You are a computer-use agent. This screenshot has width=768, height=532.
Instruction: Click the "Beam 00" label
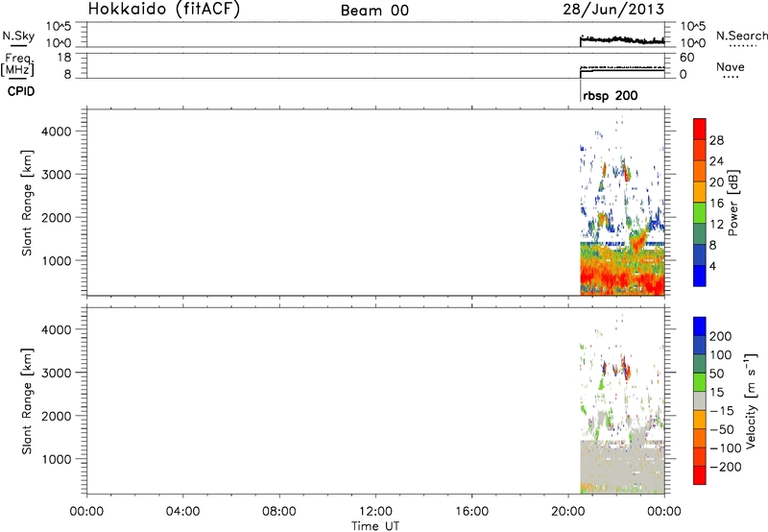(x=374, y=11)
